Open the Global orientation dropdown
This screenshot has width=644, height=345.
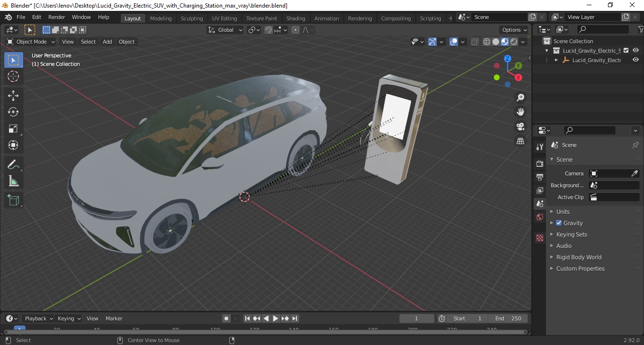click(225, 30)
